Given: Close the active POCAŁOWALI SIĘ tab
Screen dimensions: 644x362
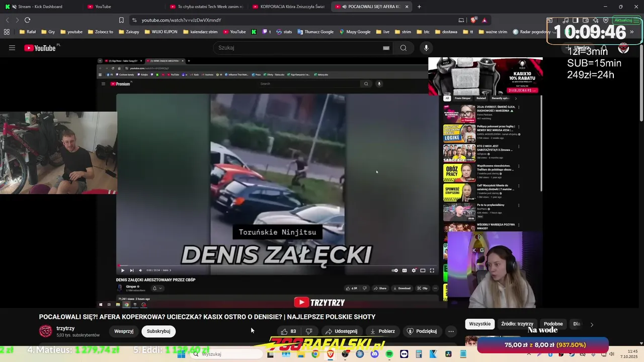Looking at the screenshot, I should coord(407,7).
